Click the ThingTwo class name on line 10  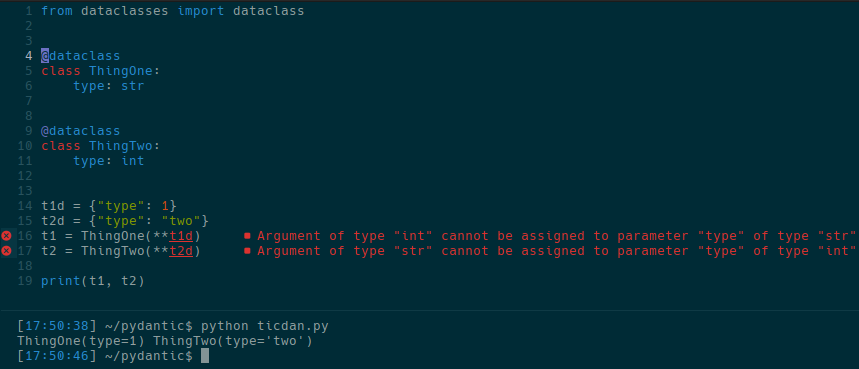121,146
